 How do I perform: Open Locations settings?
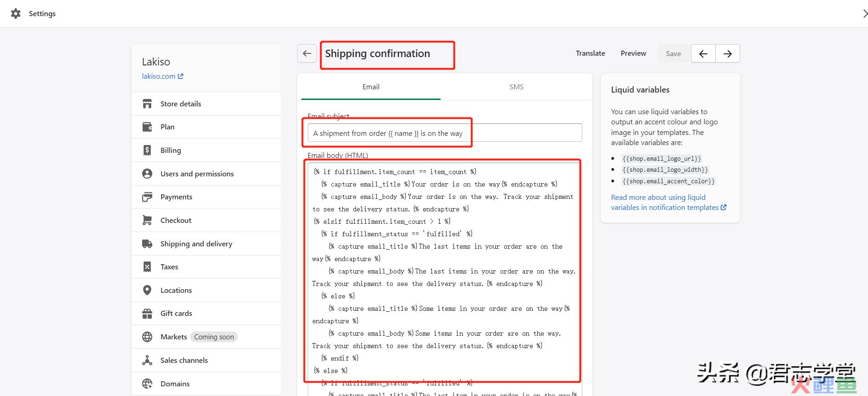(206, 290)
